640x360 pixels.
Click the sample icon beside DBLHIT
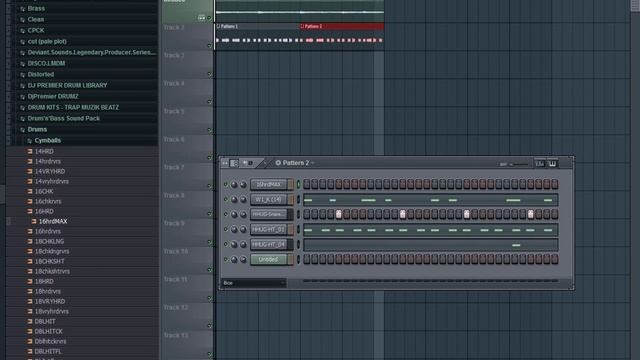(30, 321)
